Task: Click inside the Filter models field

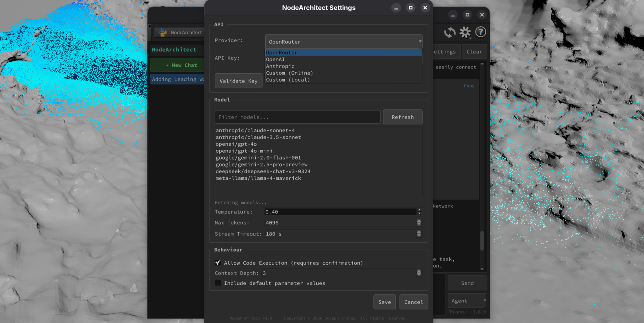Action: point(297,117)
